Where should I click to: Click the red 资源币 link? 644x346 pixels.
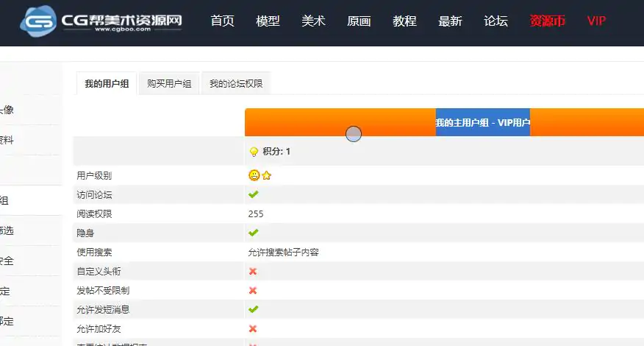click(x=547, y=21)
